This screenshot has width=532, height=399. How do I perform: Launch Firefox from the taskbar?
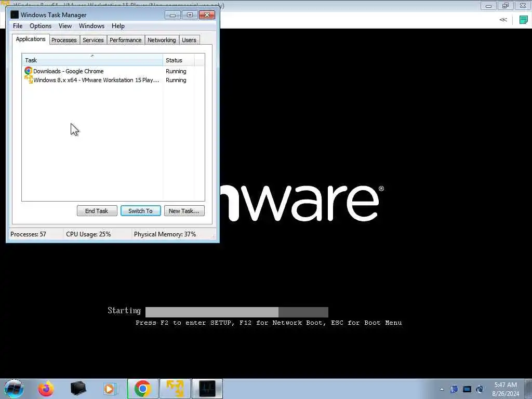pyautogui.click(x=46, y=389)
